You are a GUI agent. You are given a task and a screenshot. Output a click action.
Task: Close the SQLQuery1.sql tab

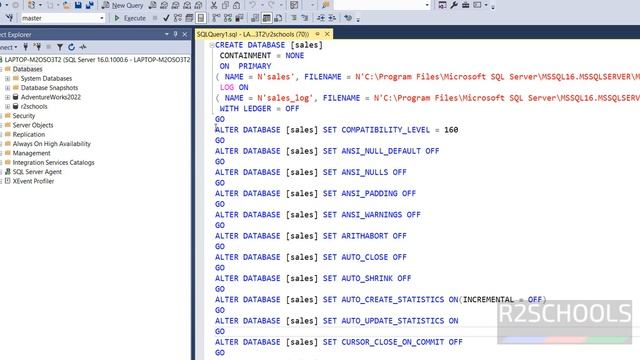tap(327, 34)
